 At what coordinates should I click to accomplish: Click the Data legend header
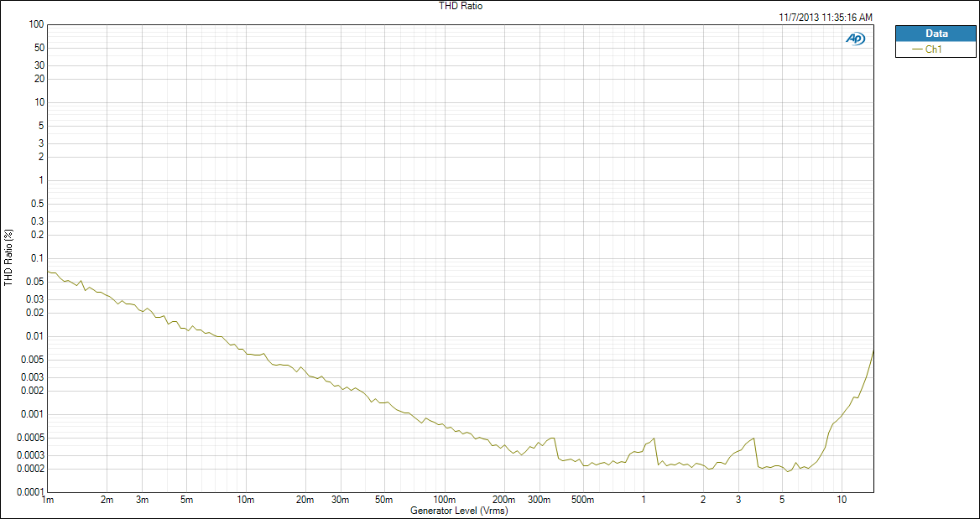coord(936,34)
